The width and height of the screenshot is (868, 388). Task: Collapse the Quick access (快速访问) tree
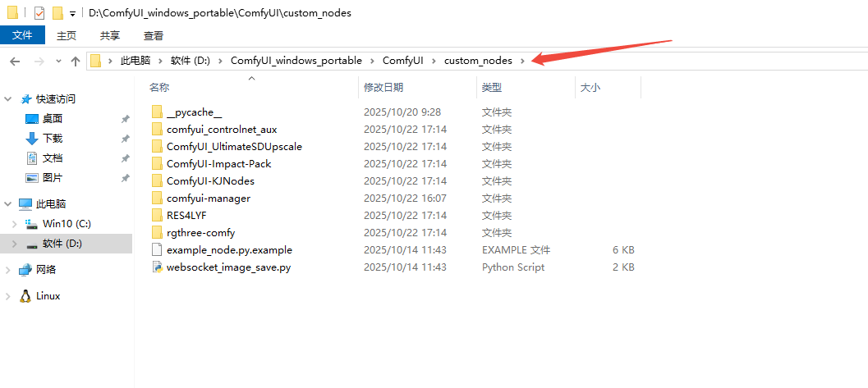click(x=8, y=99)
